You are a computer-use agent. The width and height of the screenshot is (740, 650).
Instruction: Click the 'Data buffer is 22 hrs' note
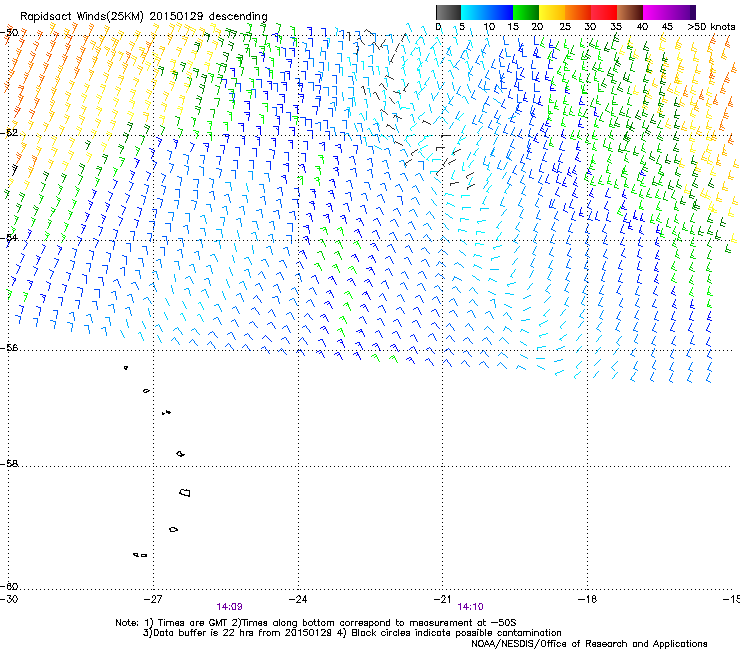pyautogui.click(x=237, y=633)
